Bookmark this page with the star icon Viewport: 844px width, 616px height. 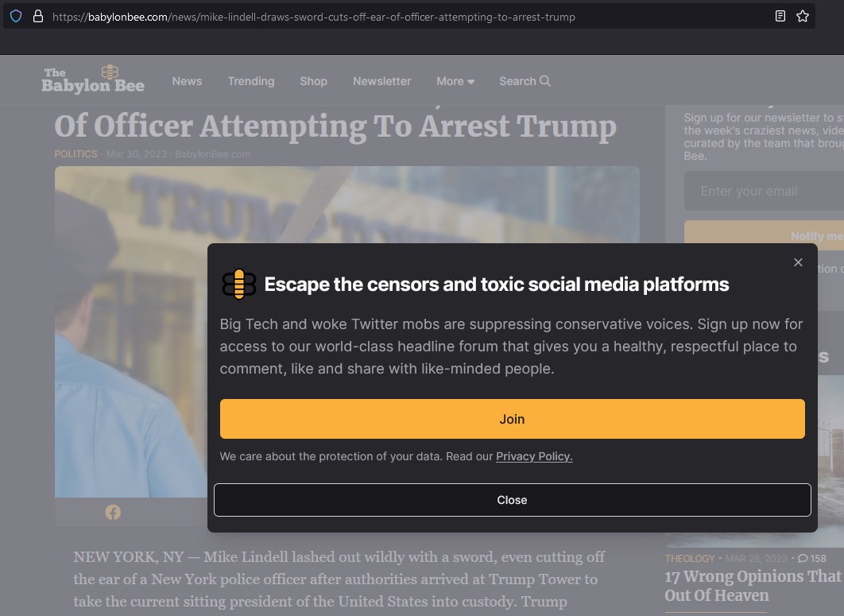tap(803, 16)
